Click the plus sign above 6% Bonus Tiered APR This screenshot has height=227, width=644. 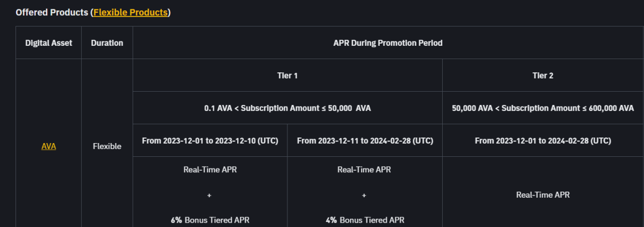pyautogui.click(x=210, y=195)
